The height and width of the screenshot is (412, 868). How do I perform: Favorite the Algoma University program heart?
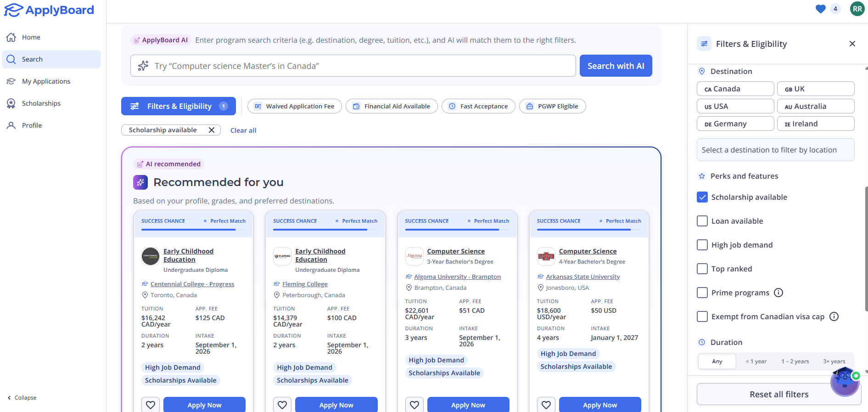414,405
